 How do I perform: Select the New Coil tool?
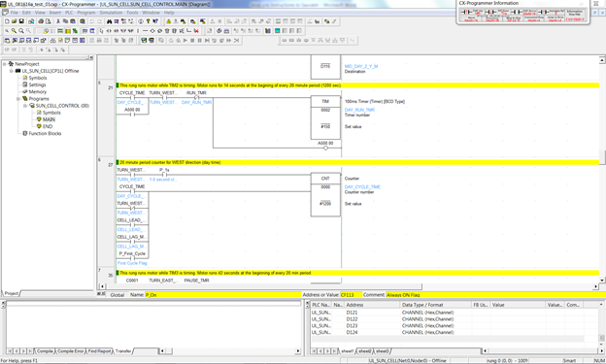click(152, 31)
